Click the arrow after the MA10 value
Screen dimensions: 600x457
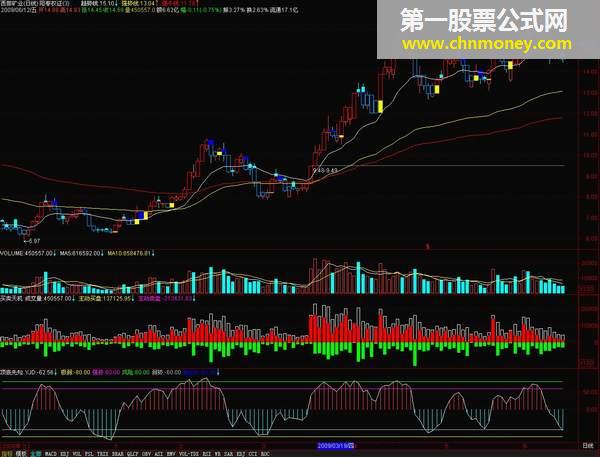point(153,253)
